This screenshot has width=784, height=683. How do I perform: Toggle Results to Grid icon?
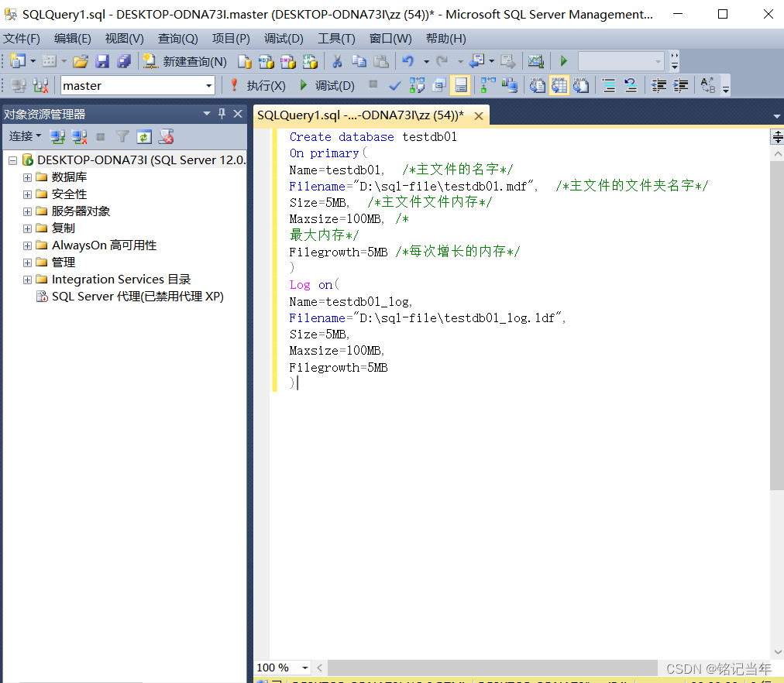pyautogui.click(x=559, y=85)
